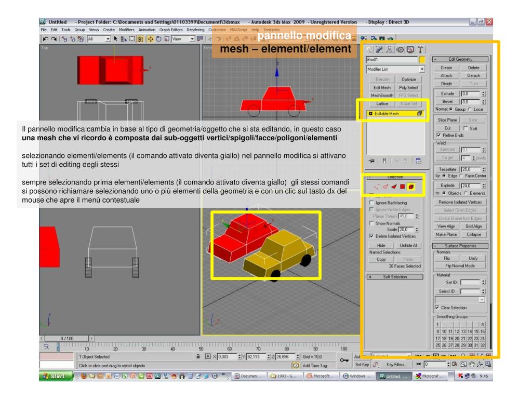Click the Make Planar button
Image resolution: width=532 pixels, height=399 pixels.
446,234
